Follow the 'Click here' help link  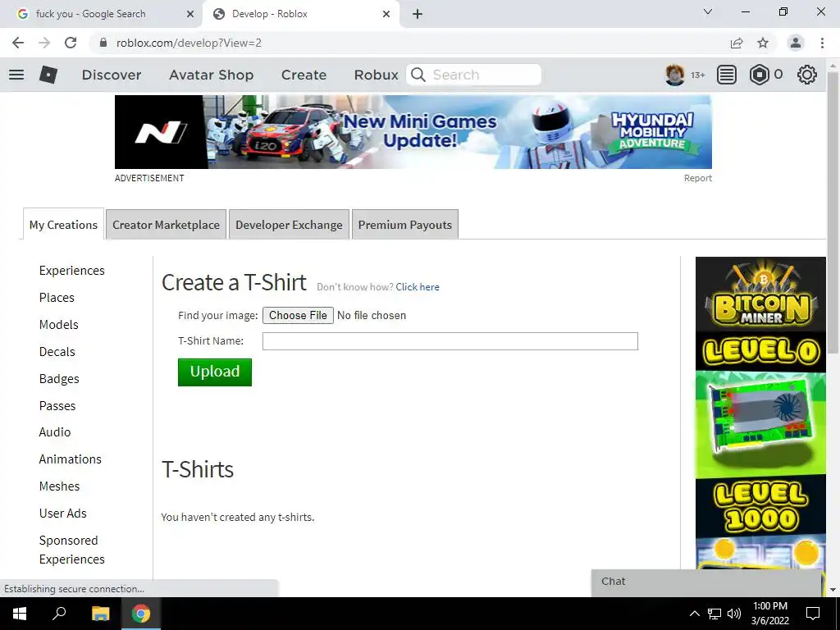(418, 286)
